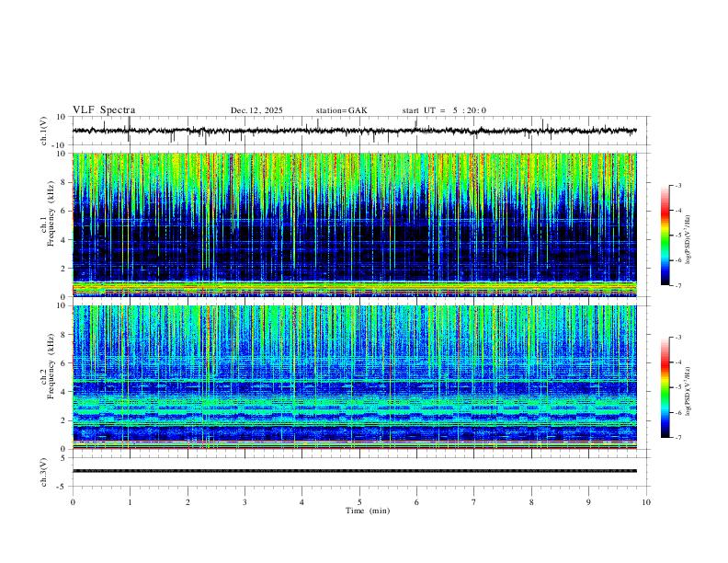Click the ch.1 voltage waveform trace

point(355,131)
